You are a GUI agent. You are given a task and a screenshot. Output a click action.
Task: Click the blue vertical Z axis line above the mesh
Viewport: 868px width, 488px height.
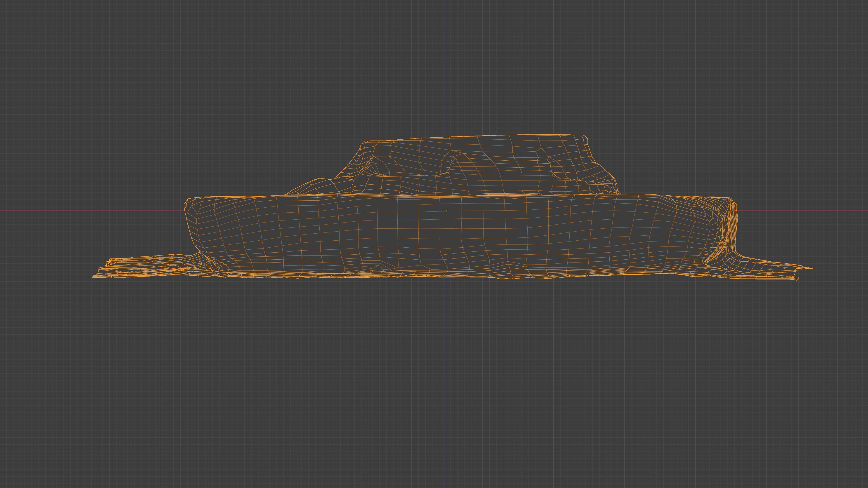[447, 67]
